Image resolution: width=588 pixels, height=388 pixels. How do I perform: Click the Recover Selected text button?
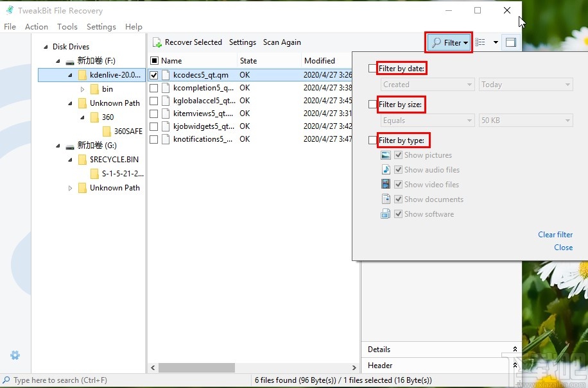click(x=193, y=42)
